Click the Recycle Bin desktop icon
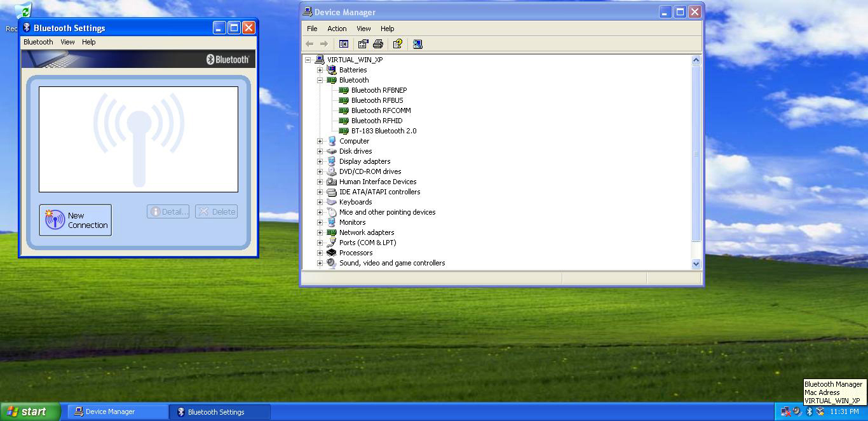Image resolution: width=868 pixels, height=421 pixels. pos(22,10)
